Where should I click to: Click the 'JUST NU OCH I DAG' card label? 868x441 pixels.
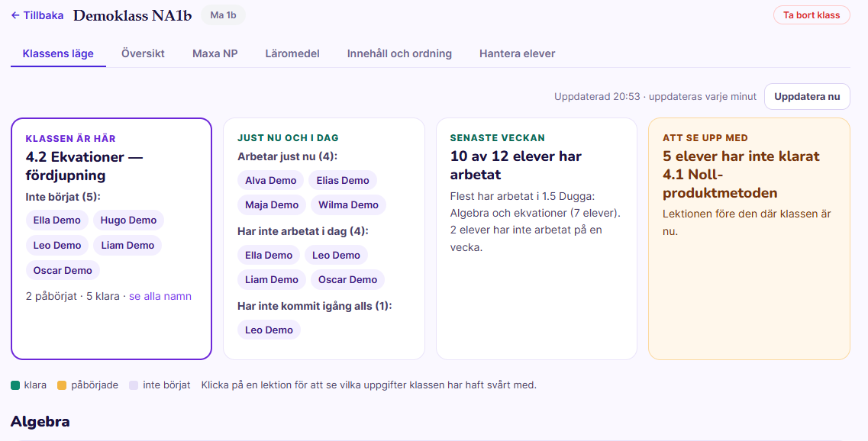(x=288, y=138)
